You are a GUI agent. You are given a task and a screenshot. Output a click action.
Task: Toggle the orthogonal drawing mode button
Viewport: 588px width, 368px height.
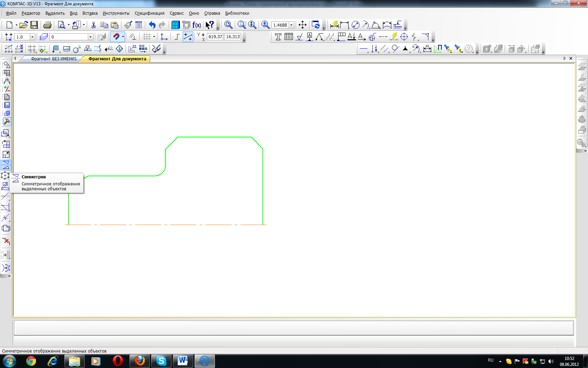[177, 37]
